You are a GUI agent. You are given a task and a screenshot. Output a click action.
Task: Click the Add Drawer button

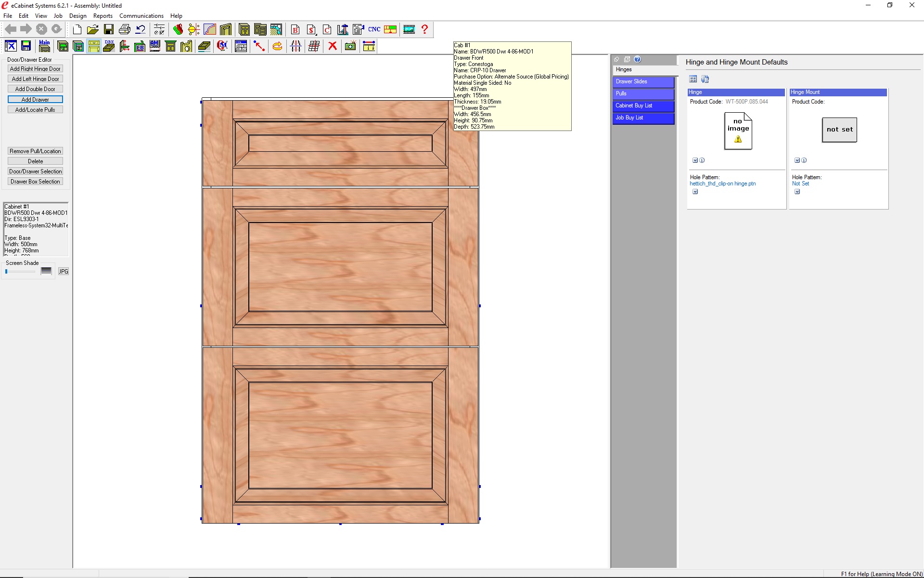click(35, 100)
